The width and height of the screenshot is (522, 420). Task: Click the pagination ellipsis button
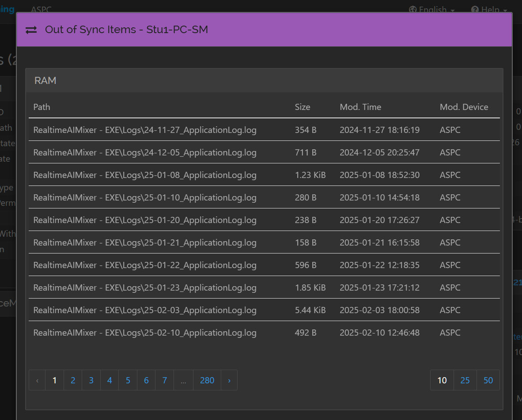click(183, 380)
